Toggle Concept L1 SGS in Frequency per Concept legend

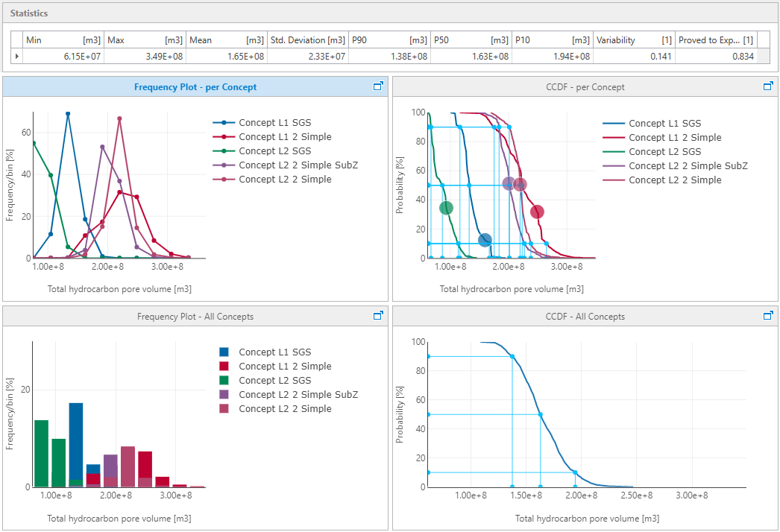tap(274, 123)
